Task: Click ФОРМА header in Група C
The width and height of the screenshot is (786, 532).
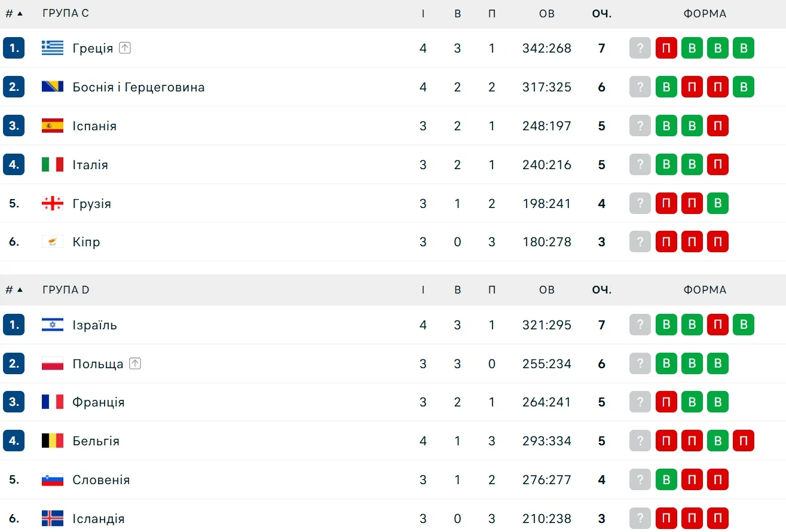Action: point(705,13)
